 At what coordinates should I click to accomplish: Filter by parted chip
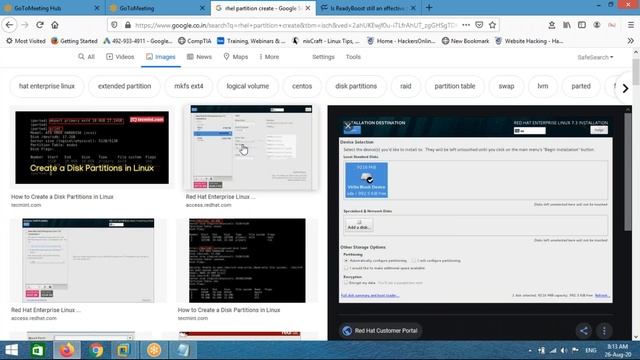[581, 86]
